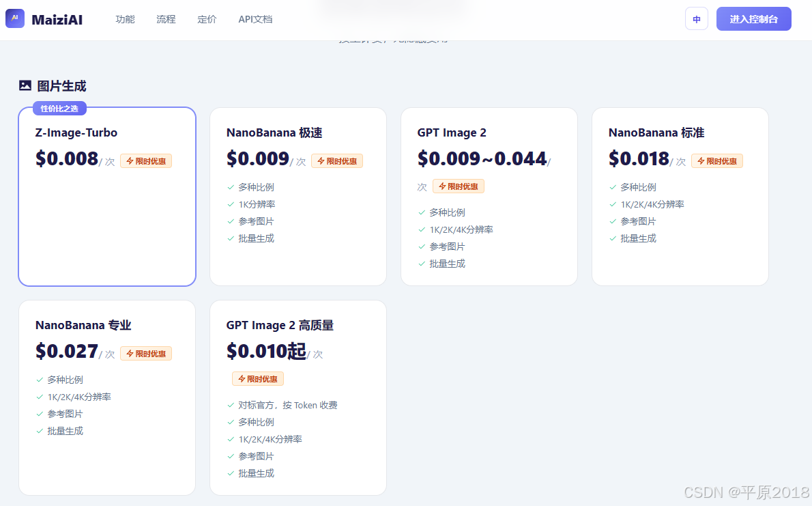This screenshot has height=506, width=812.
Task: Select the Z-Image-Turbo card title
Action: point(76,132)
